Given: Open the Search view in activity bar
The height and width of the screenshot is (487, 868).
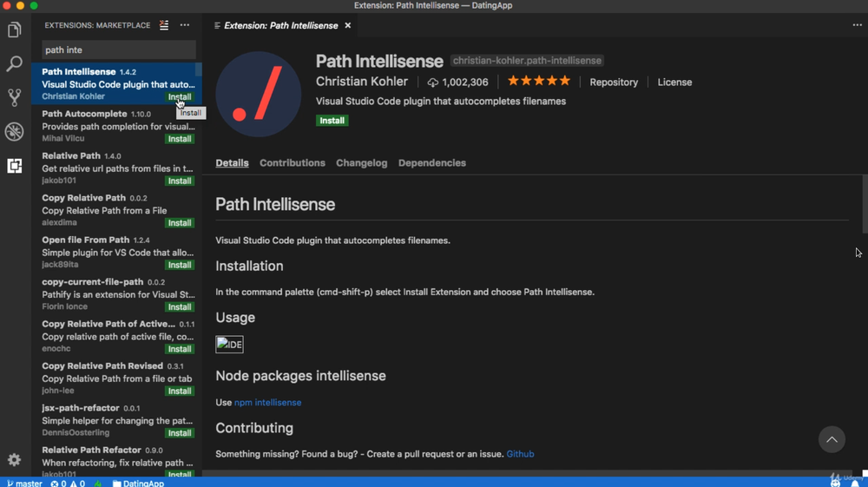Looking at the screenshot, I should [x=15, y=63].
